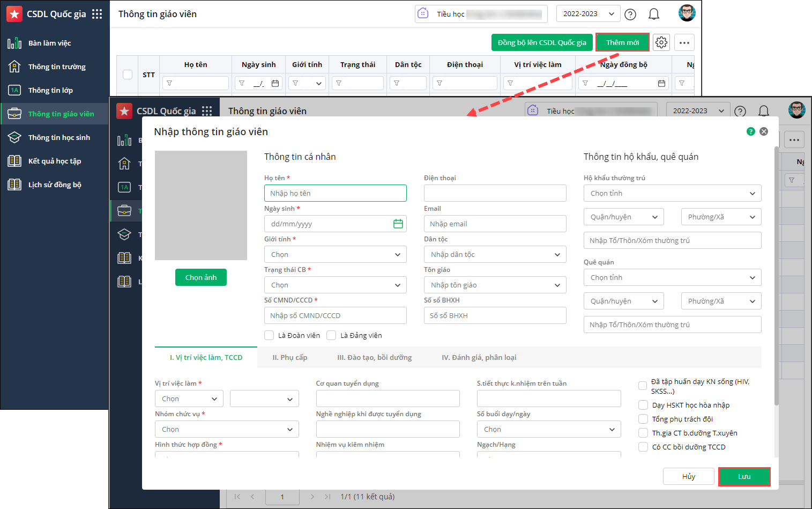This screenshot has height=509, width=812.
Task: Check Đã tập huấn dạy KN sống checkbox
Action: point(643,386)
